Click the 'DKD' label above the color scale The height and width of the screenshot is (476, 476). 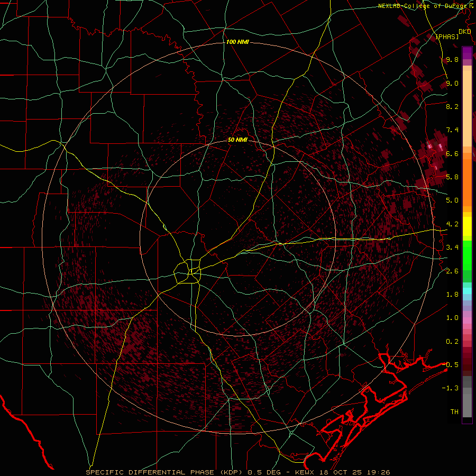(x=465, y=32)
